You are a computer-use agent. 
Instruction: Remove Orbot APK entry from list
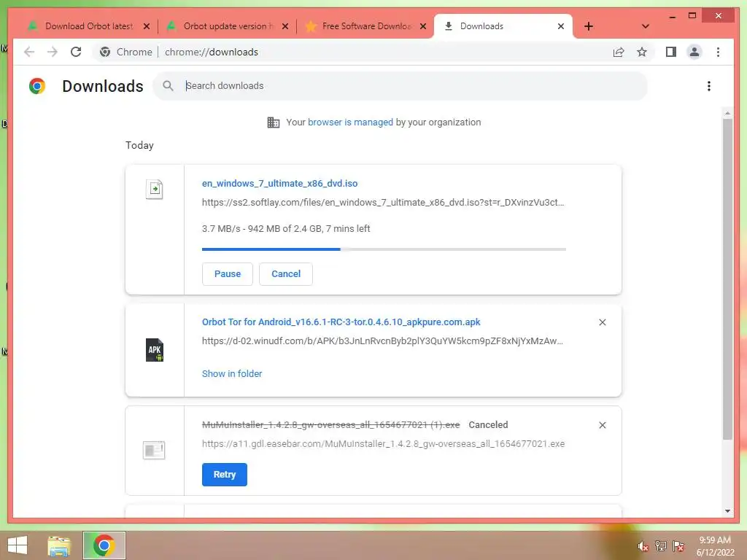(602, 322)
